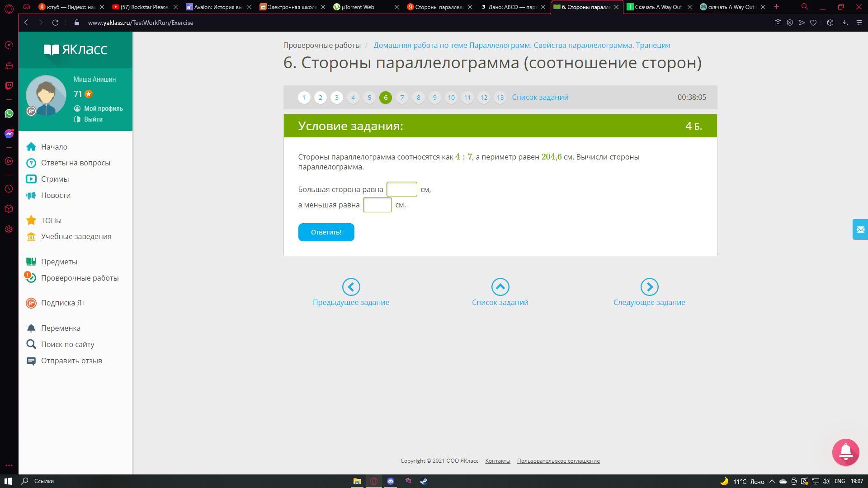
Task: Click the Previous task arrow icon
Action: [x=351, y=287]
